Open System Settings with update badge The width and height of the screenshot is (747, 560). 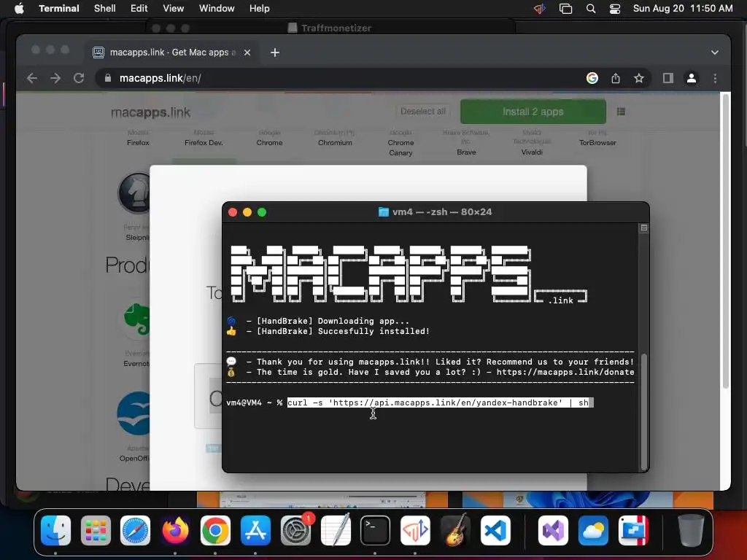coord(296,530)
